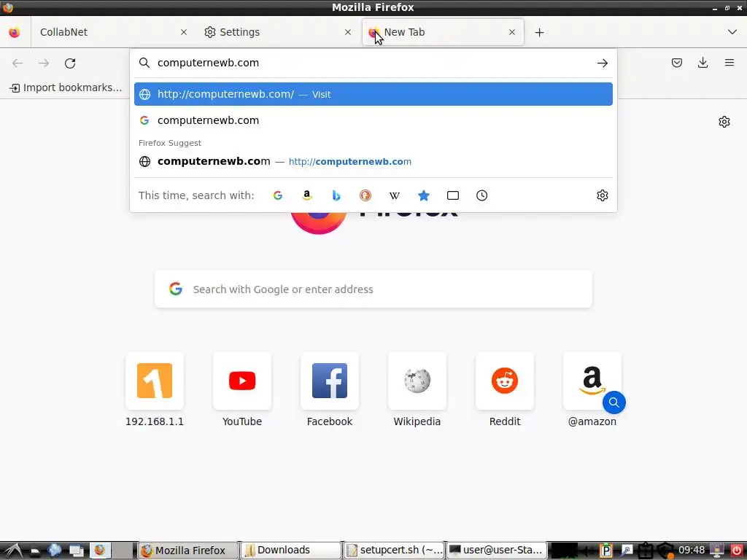Image resolution: width=747 pixels, height=560 pixels.
Task: Close the Settings tab
Action: point(348,32)
